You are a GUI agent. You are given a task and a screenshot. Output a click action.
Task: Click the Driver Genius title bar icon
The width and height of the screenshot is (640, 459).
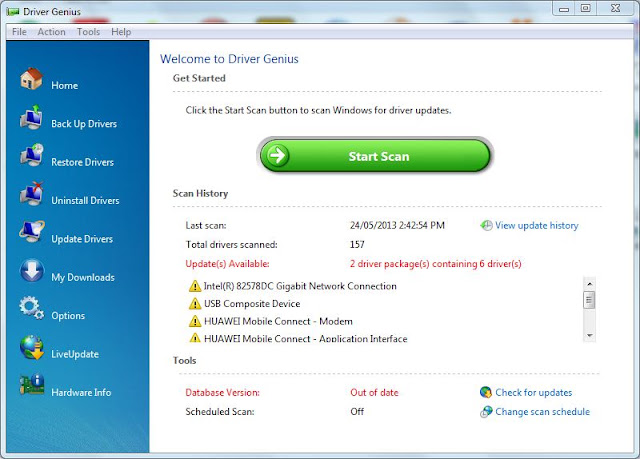[13, 12]
